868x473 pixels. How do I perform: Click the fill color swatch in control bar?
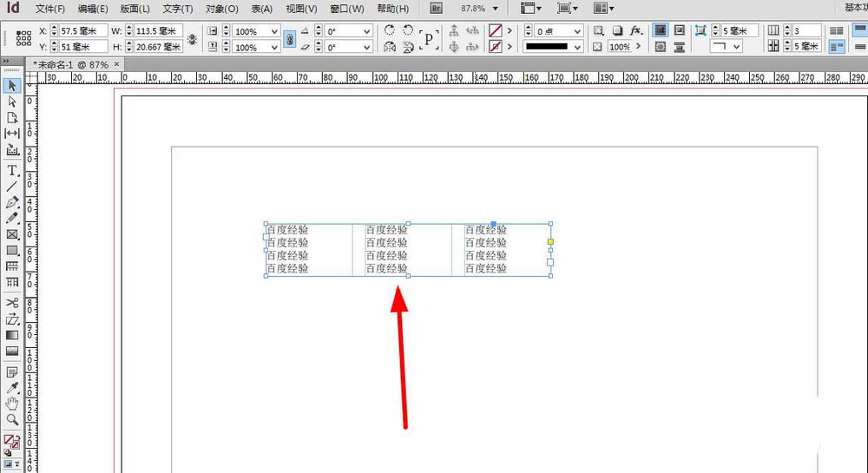[x=496, y=30]
